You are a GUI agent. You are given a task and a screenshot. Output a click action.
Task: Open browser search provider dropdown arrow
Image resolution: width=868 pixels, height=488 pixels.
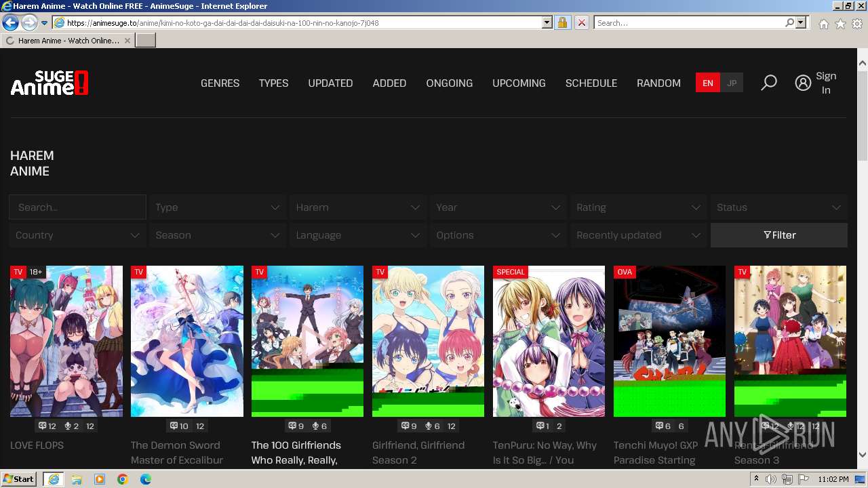(802, 22)
